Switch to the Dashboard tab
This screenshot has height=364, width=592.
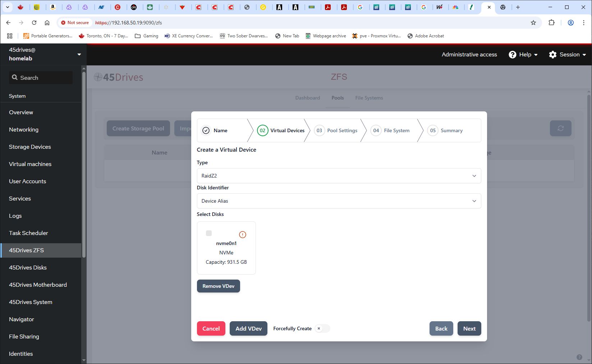click(x=308, y=98)
